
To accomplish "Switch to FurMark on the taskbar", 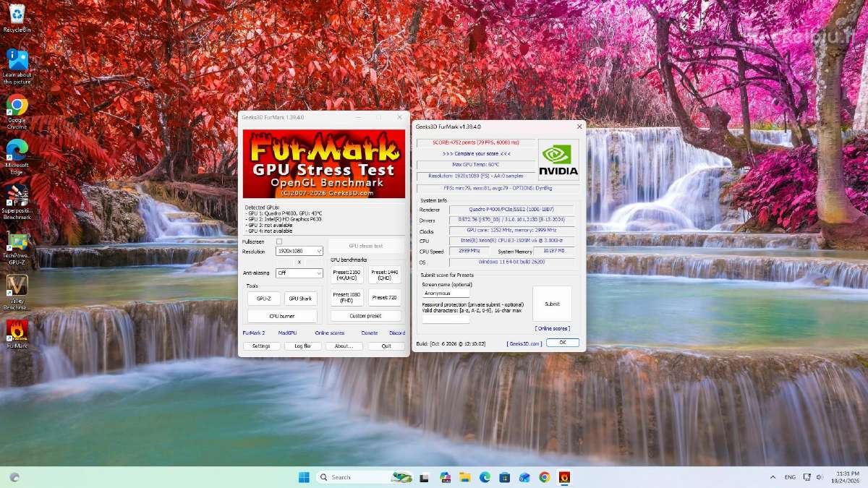I will 564,477.
